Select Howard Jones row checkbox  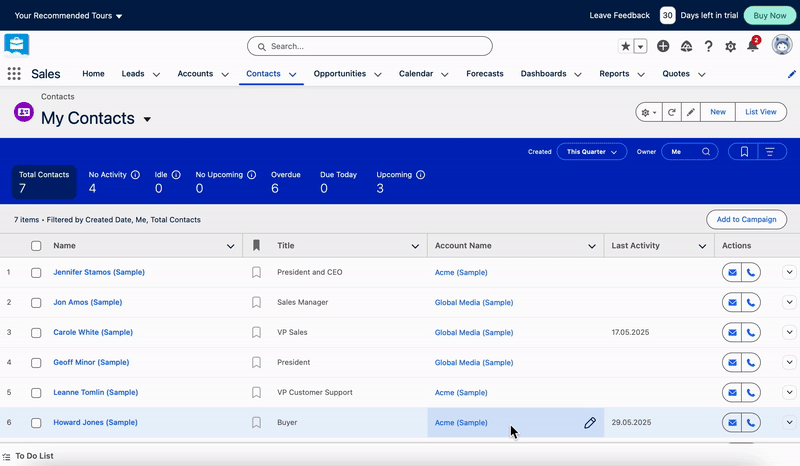[36, 423]
